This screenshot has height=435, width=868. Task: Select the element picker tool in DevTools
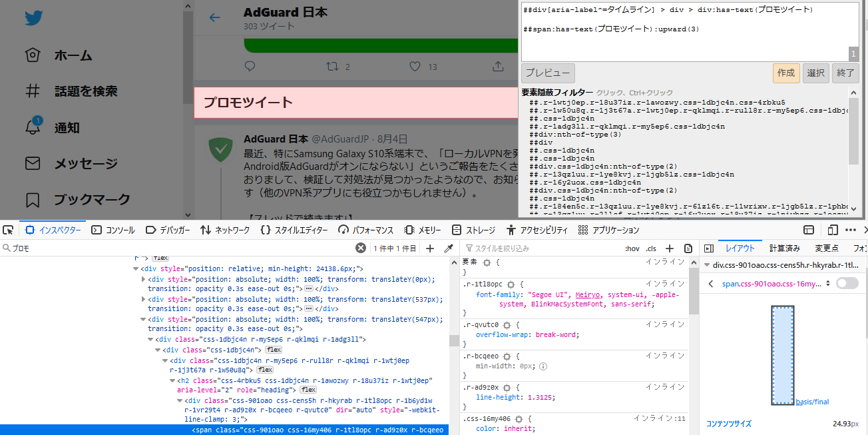tap(8, 229)
